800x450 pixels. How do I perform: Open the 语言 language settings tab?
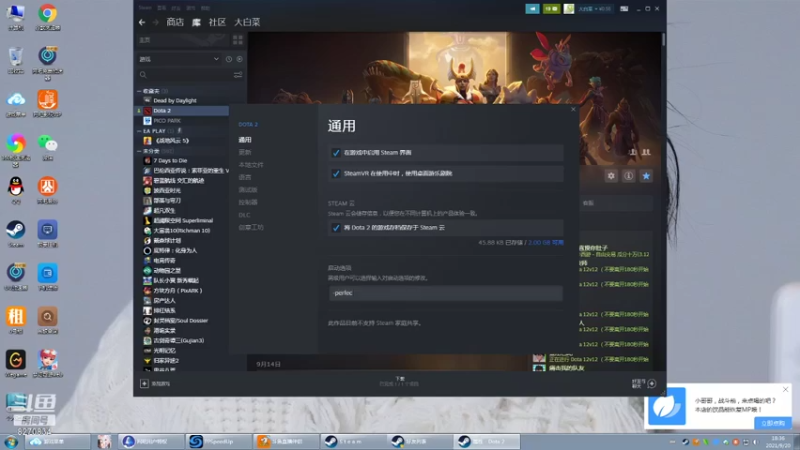pyautogui.click(x=245, y=177)
